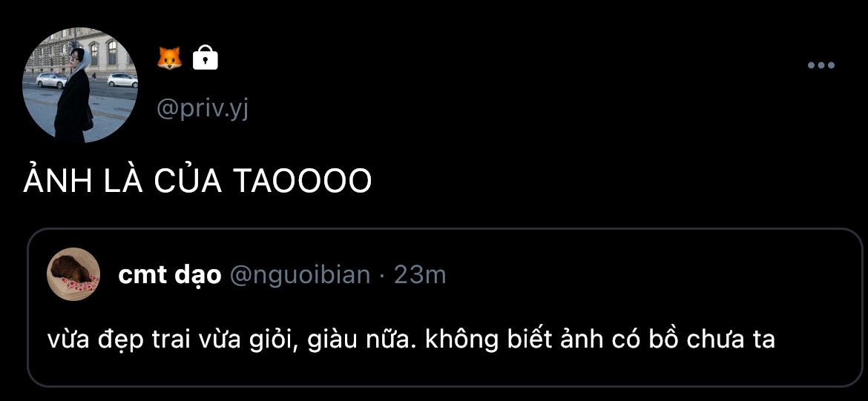Open the @priv.yj handle link

coord(203,109)
